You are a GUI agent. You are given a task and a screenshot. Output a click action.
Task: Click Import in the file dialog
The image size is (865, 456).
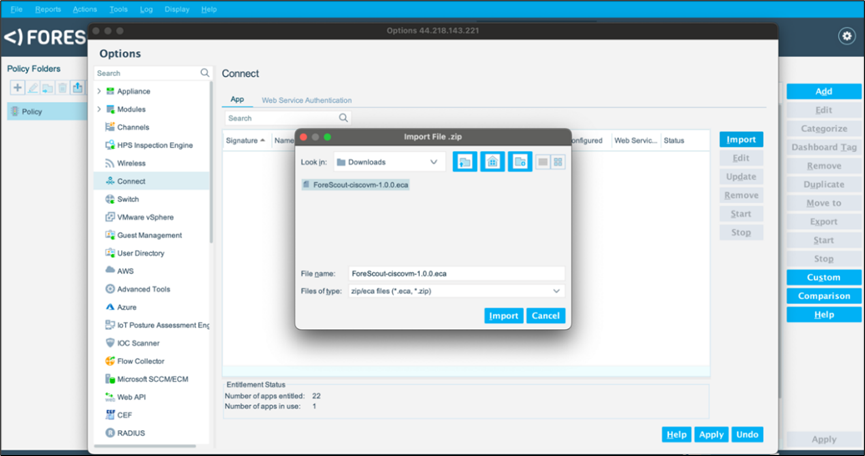tap(504, 316)
